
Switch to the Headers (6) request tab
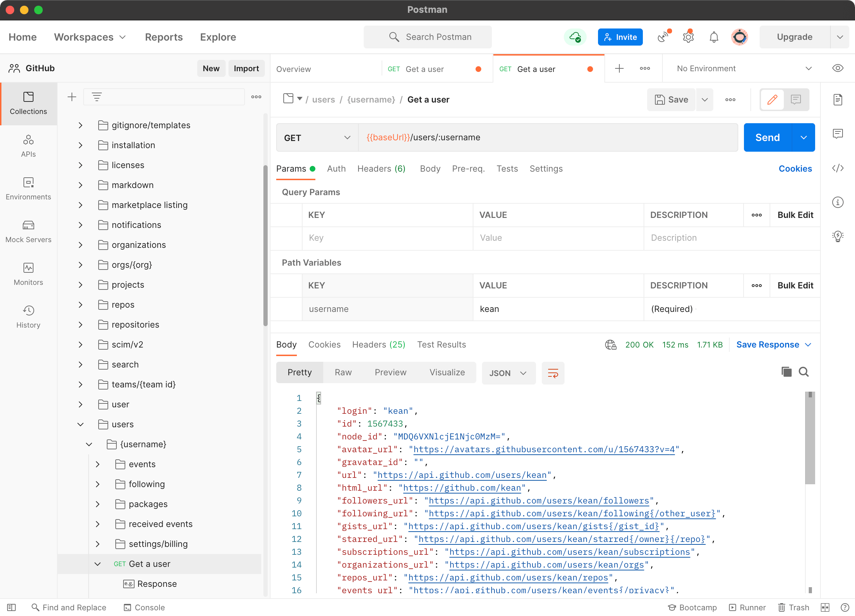(x=381, y=169)
